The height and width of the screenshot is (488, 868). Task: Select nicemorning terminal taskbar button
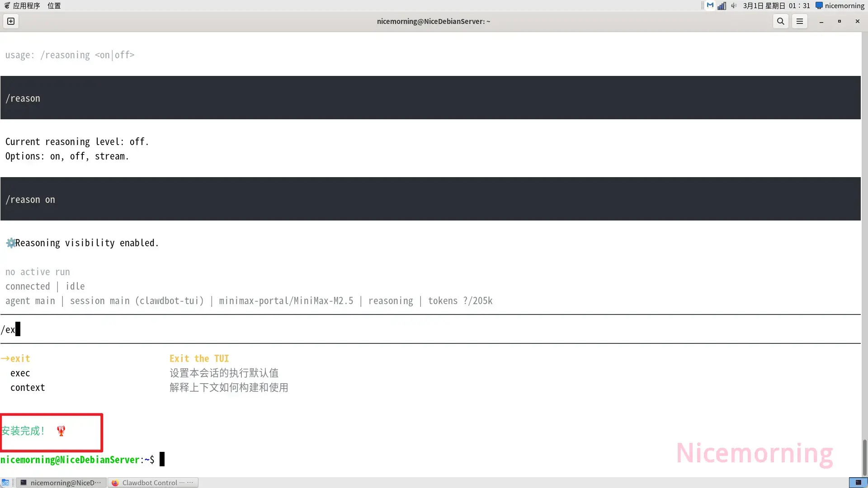pos(61,483)
